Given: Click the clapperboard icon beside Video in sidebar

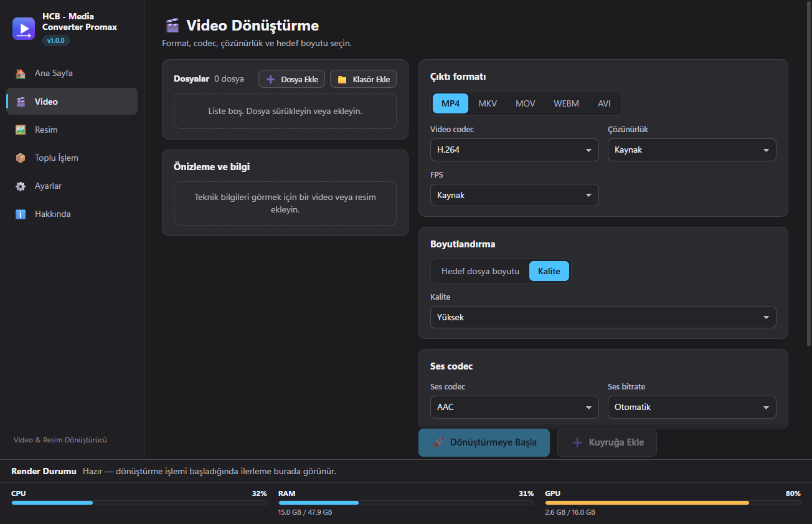Looking at the screenshot, I should pyautogui.click(x=21, y=102).
